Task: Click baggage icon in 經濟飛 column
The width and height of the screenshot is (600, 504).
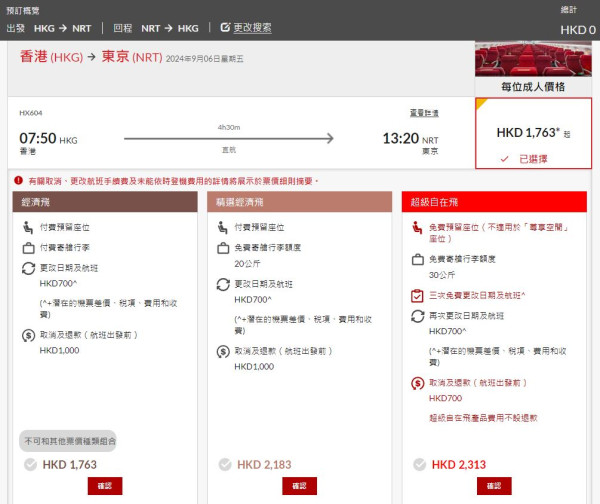Action: click(x=28, y=248)
